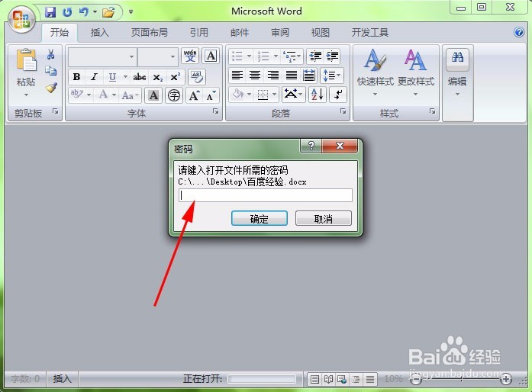Click the Asian layout icon
532x392 pixels.
tap(293, 94)
